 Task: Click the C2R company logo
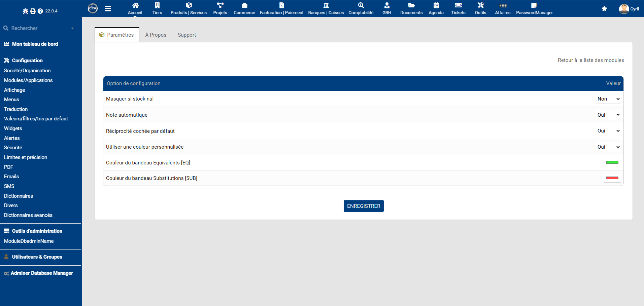[93, 8]
